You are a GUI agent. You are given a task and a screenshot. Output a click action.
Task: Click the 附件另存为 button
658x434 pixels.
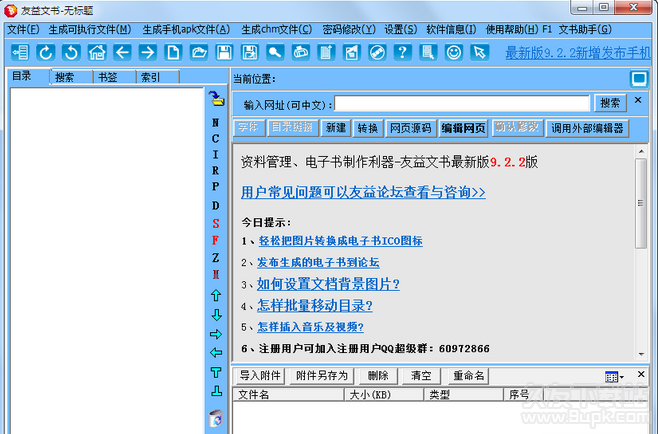tap(322, 376)
